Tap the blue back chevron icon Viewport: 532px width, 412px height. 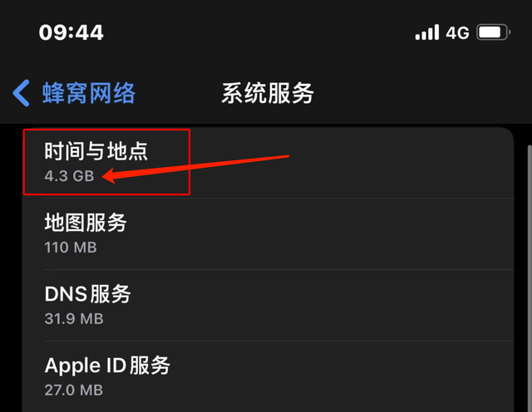pos(21,93)
